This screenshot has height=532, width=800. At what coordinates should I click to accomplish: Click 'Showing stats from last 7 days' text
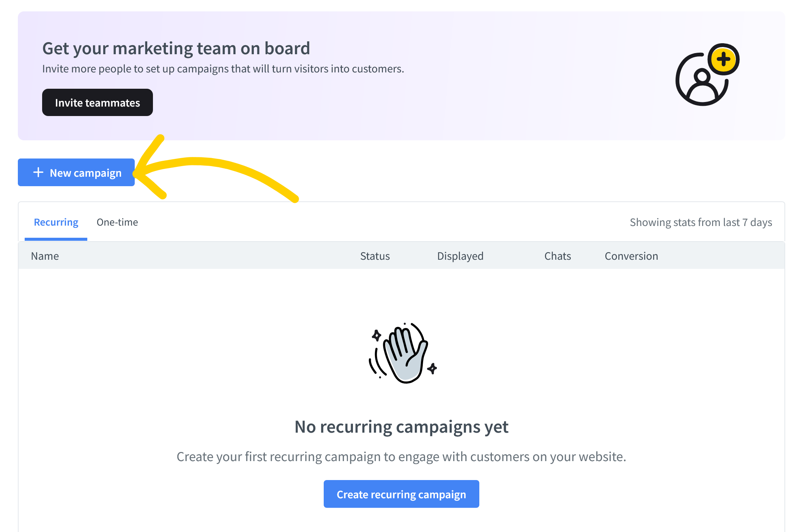coord(701,222)
